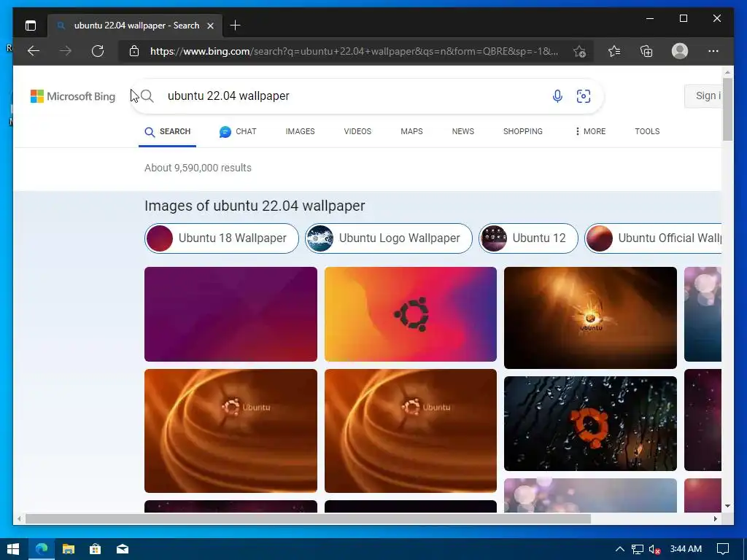Open the Windows Start menu
The width and height of the screenshot is (747, 560).
(x=13, y=549)
